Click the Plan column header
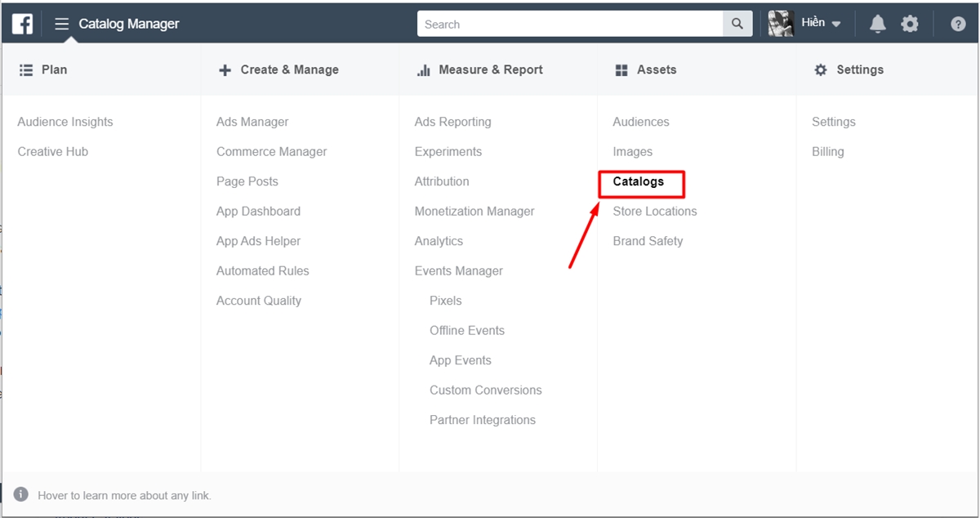Screen dimensions: 980x518 click(x=43, y=70)
